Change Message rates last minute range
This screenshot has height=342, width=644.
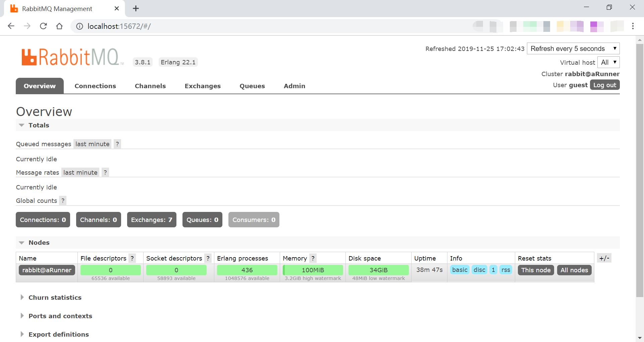pos(80,173)
